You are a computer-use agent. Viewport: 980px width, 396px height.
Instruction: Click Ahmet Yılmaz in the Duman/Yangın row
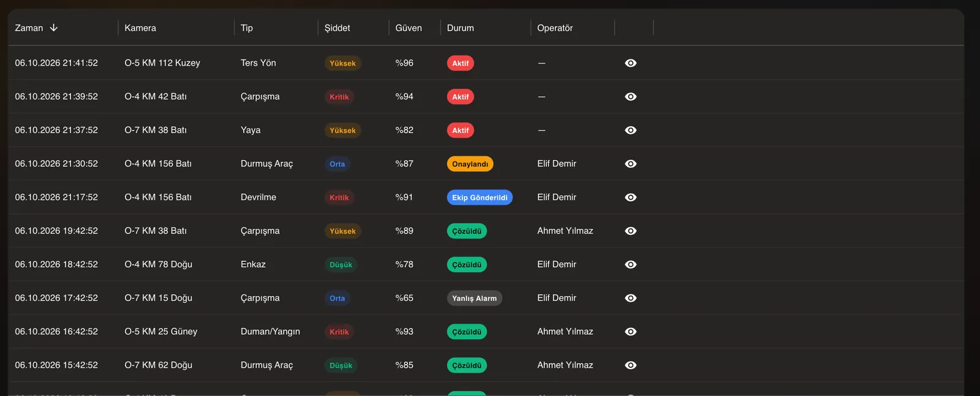click(565, 332)
